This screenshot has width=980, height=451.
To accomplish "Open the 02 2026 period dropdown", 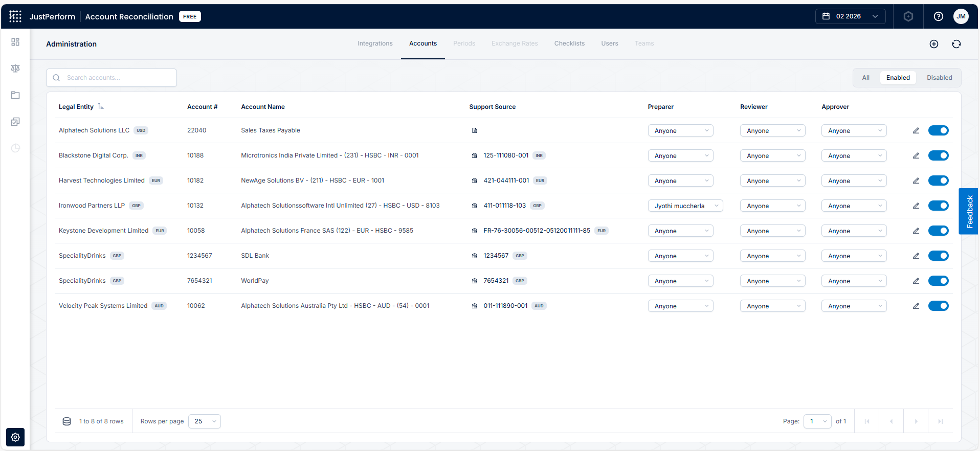I will 850,16.
